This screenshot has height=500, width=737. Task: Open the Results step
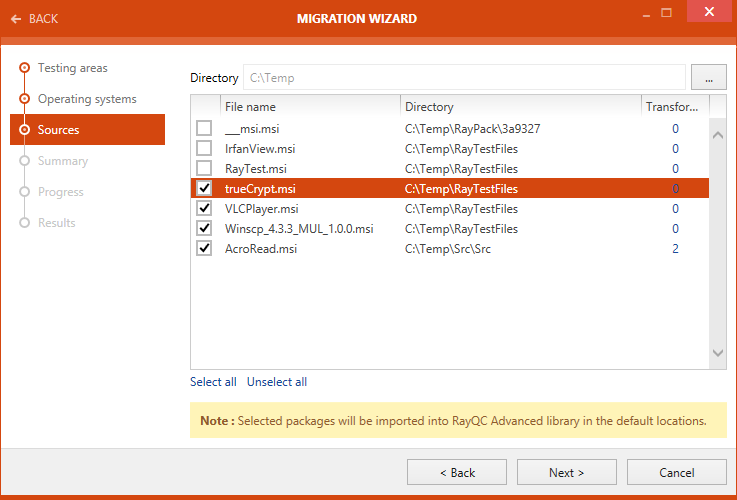[56, 223]
